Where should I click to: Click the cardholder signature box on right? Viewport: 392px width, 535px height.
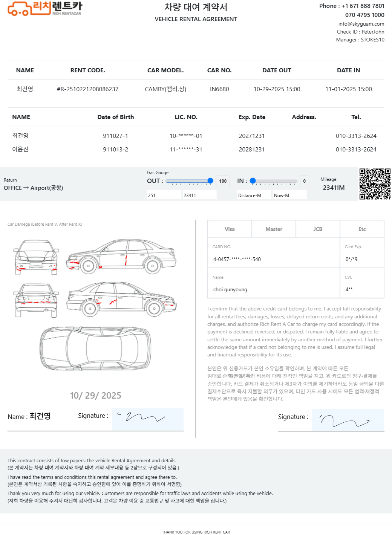(x=348, y=420)
